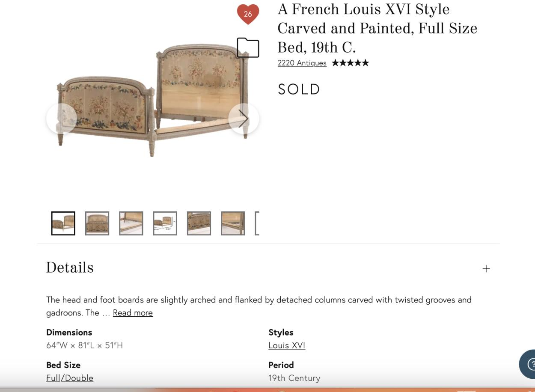The height and width of the screenshot is (392, 535).
Task: Go to previous product image arrow
Action: point(62,119)
